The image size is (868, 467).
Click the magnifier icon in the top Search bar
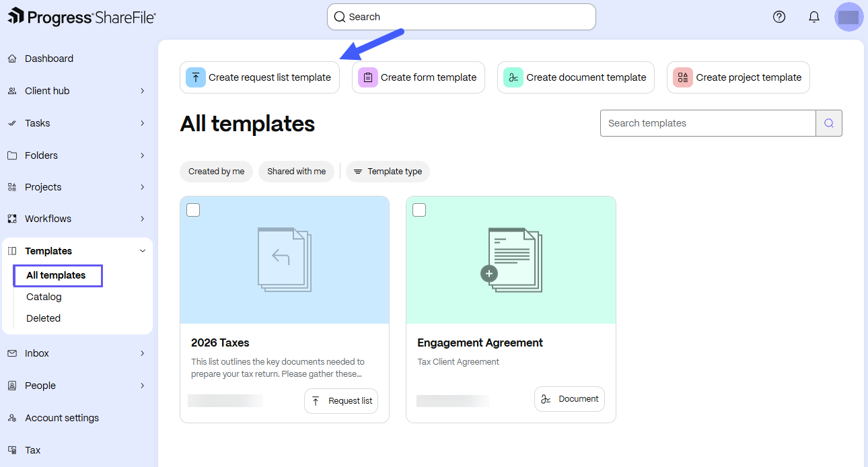pyautogui.click(x=340, y=17)
